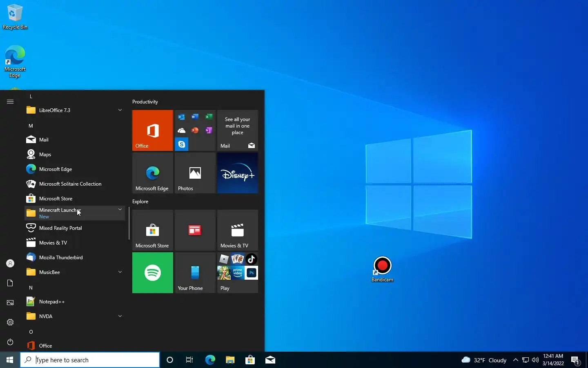The width and height of the screenshot is (588, 368).
Task: Open the Mail live tile
Action: (x=238, y=130)
